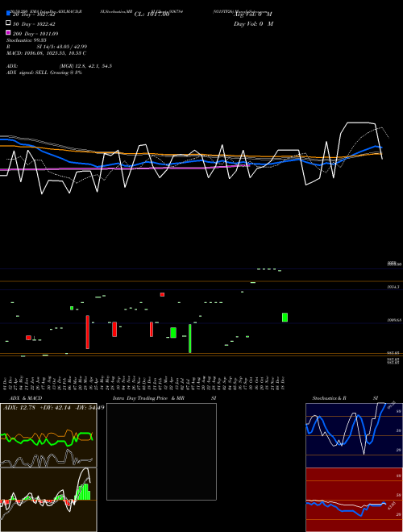Click the 1034.3 price axis label

pos(393,287)
